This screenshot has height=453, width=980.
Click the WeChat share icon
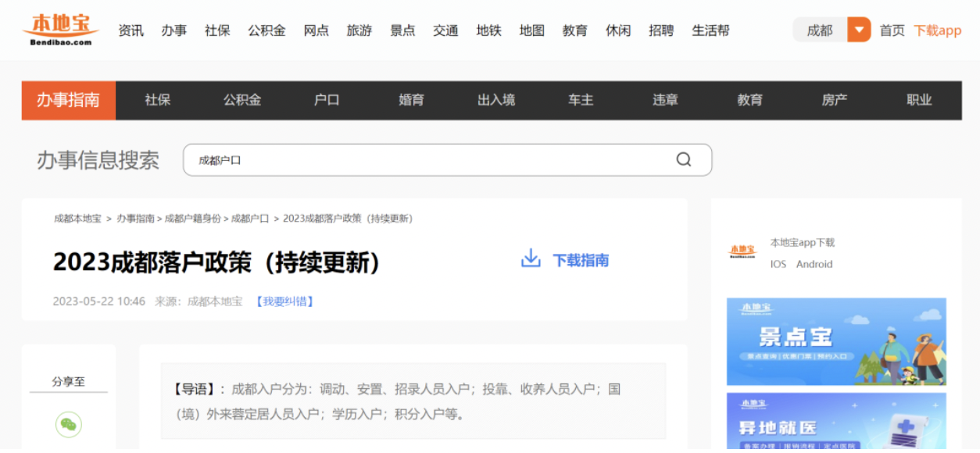69,425
